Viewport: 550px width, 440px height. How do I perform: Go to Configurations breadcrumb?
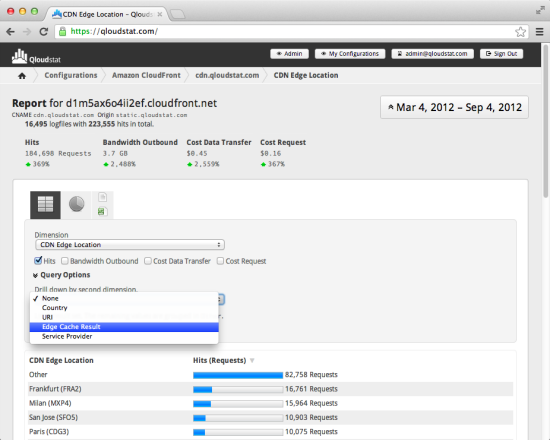(71, 75)
